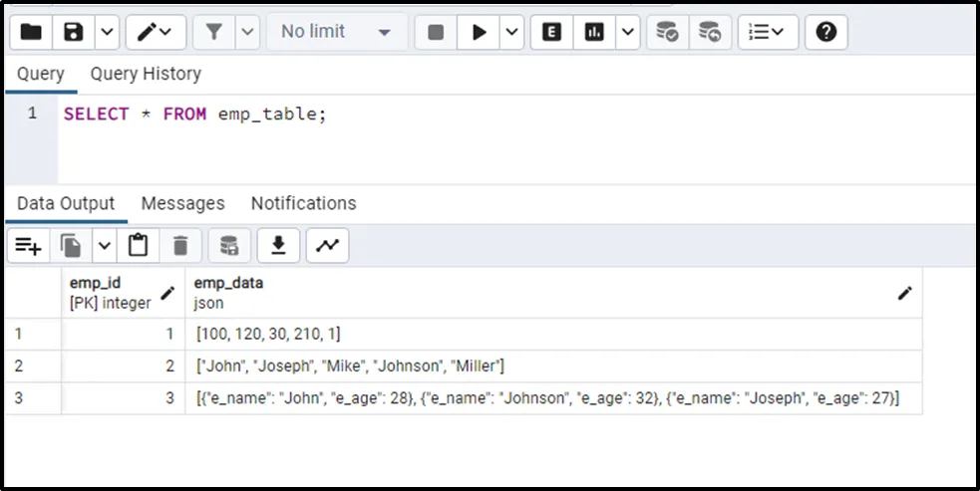
Task: Click the Execute query play button
Action: [x=479, y=32]
